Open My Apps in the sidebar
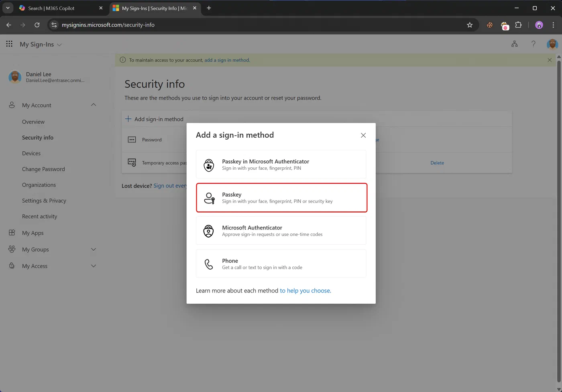This screenshot has width=562, height=392. (33, 233)
